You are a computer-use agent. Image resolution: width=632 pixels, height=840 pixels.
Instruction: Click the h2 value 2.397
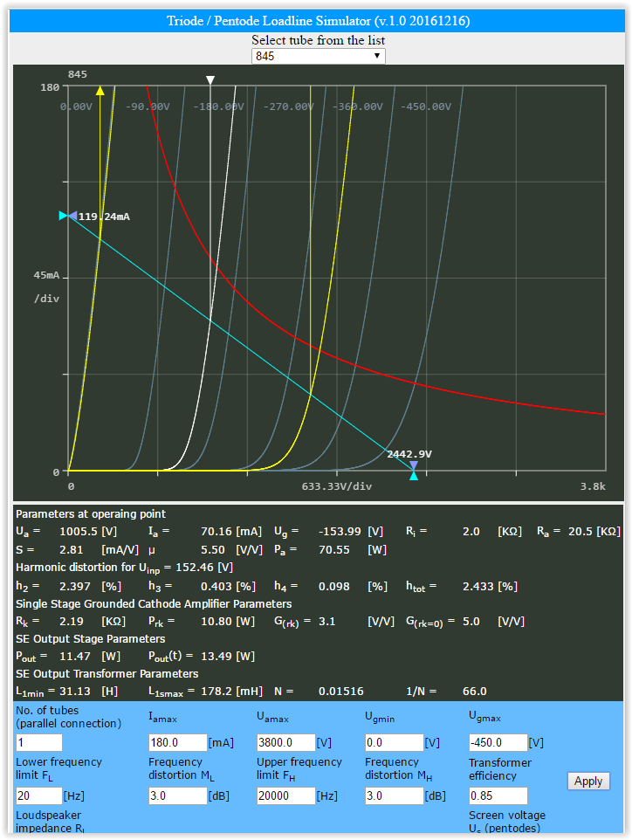[75, 587]
